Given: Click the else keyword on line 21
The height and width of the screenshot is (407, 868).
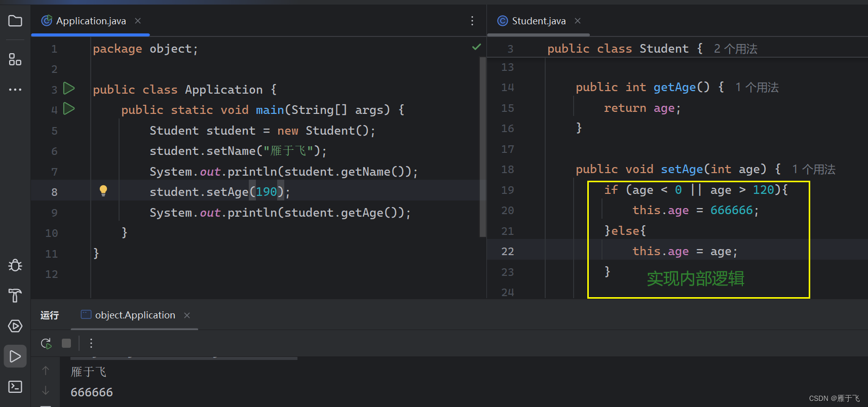Looking at the screenshot, I should point(625,231).
